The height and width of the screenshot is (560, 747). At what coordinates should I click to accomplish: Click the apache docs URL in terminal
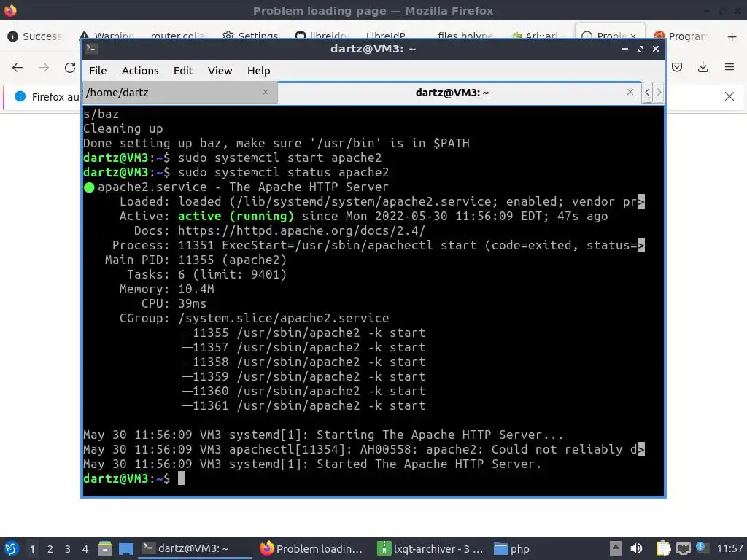click(301, 231)
